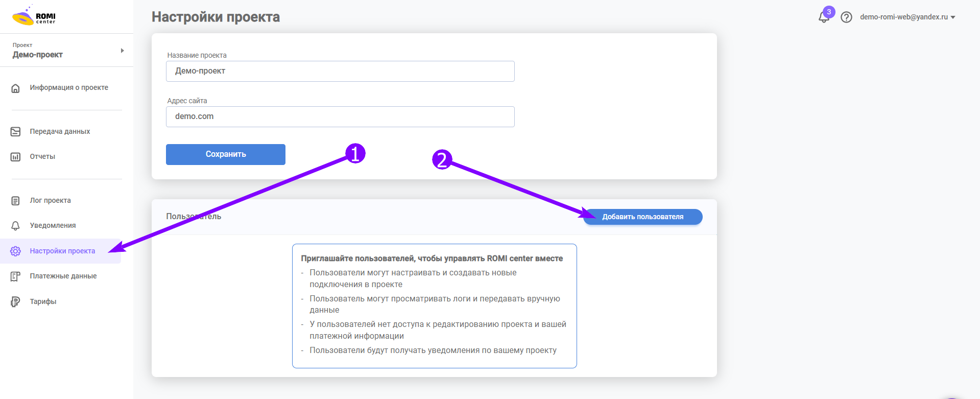Focus the Название проекта input field
This screenshot has width=980, height=399.
(340, 71)
